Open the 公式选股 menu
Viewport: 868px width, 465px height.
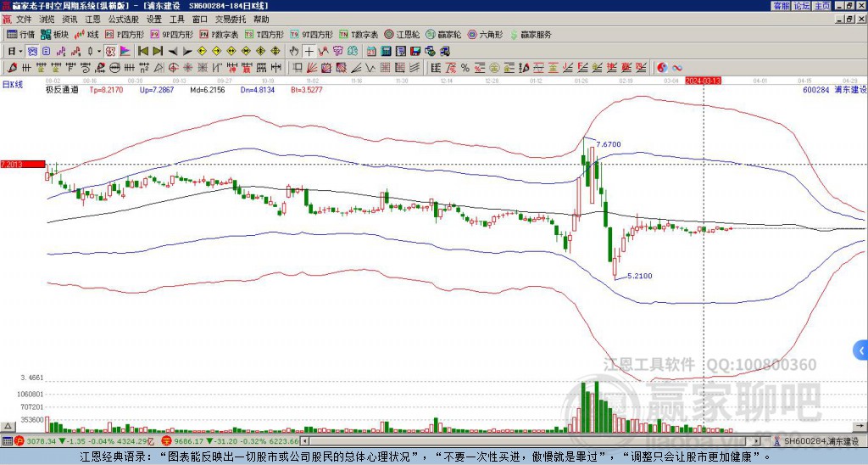point(124,20)
